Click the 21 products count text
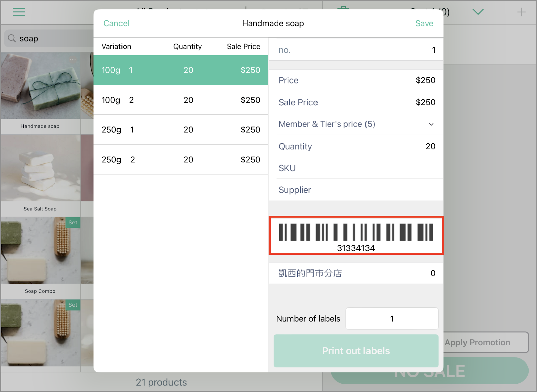537x392 pixels. pos(161,382)
